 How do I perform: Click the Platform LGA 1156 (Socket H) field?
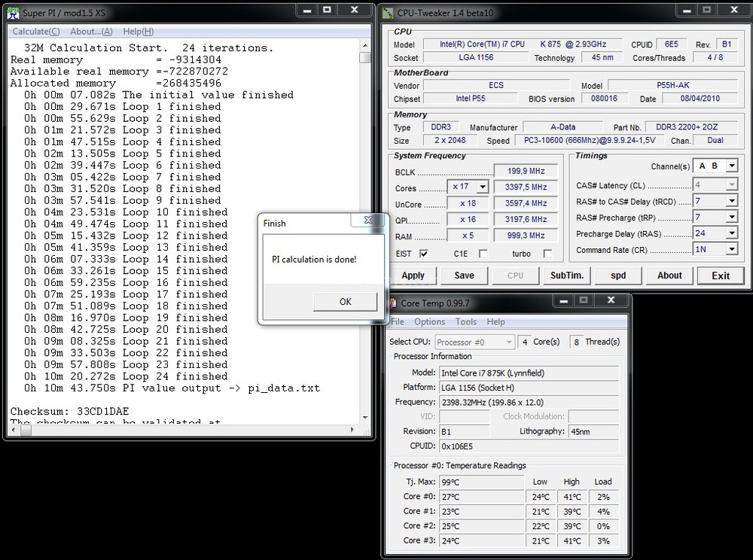click(x=529, y=388)
